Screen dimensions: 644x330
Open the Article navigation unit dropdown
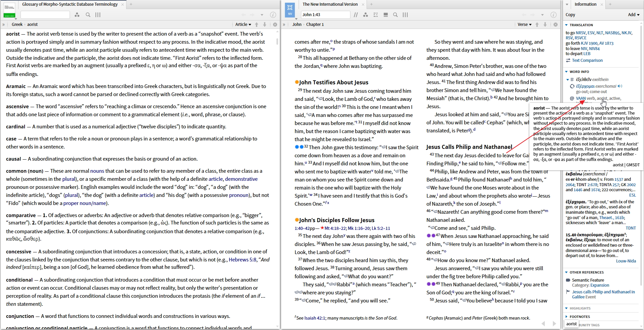(x=243, y=25)
